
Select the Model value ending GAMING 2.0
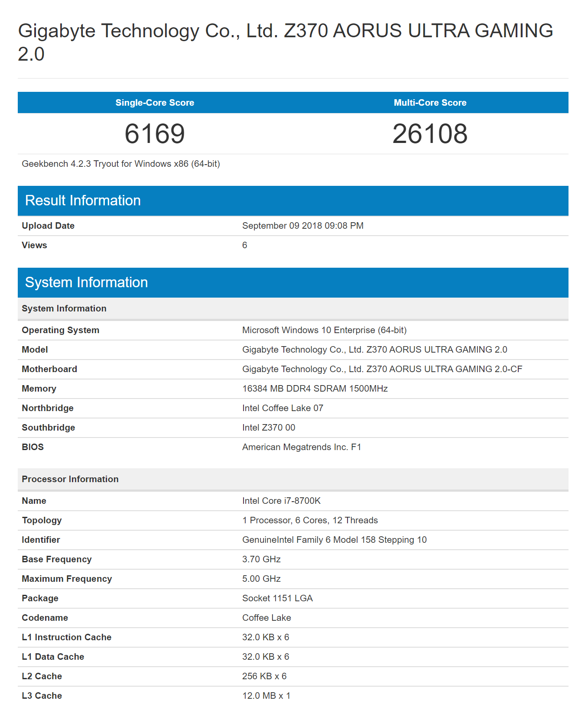point(375,350)
